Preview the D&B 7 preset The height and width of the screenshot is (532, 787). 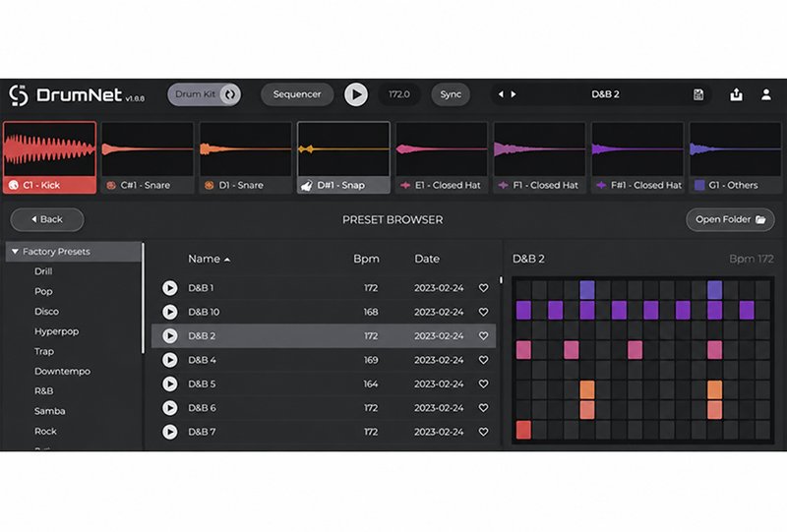point(169,432)
